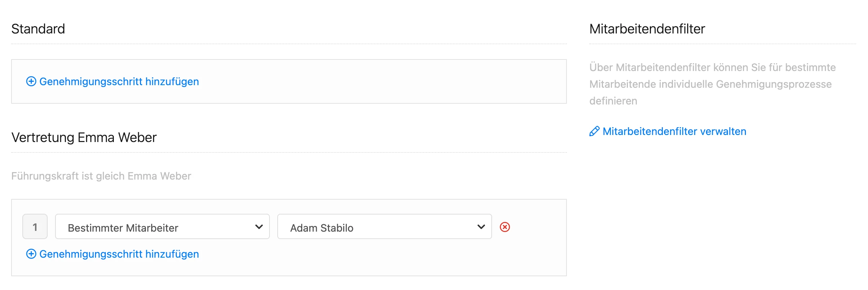Viewport: 868px width, 290px height.
Task: Click the grey Mitarbeitendenfilter description paragraph
Action: pyautogui.click(x=712, y=84)
